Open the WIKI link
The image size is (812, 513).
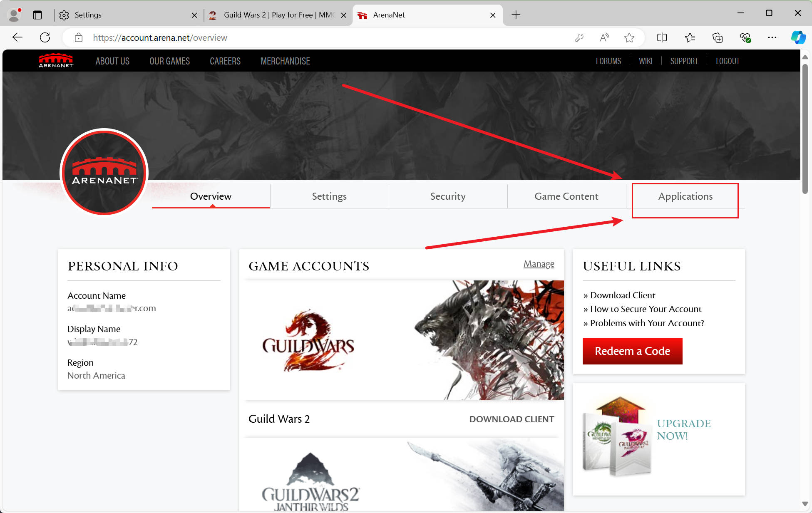646,61
